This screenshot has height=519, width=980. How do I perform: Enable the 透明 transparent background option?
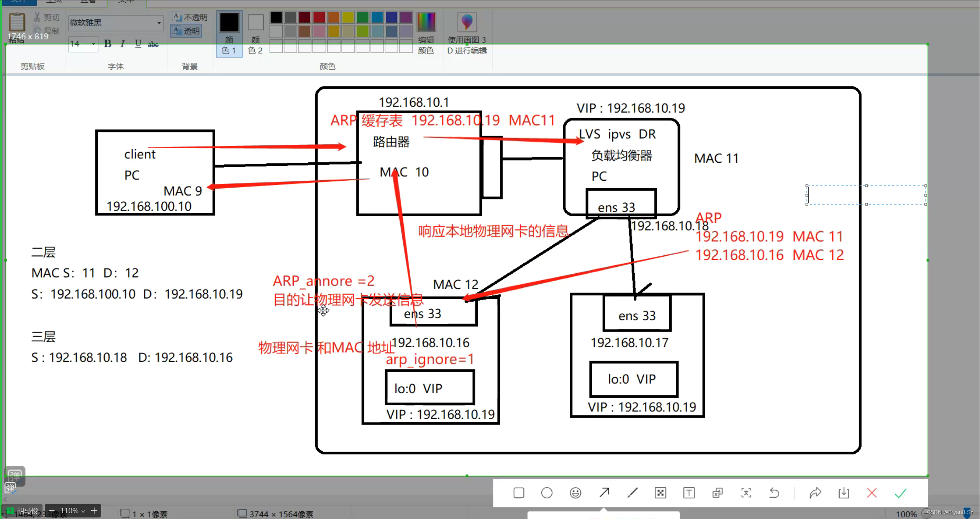pos(187,31)
